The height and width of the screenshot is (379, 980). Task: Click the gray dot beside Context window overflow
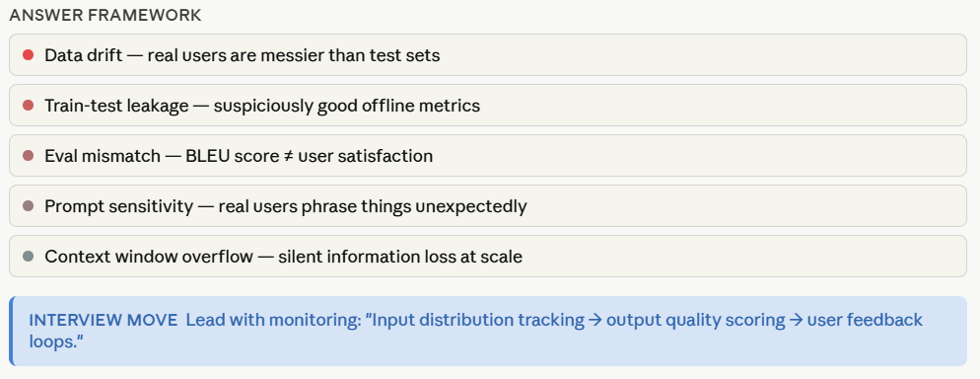[x=28, y=257]
